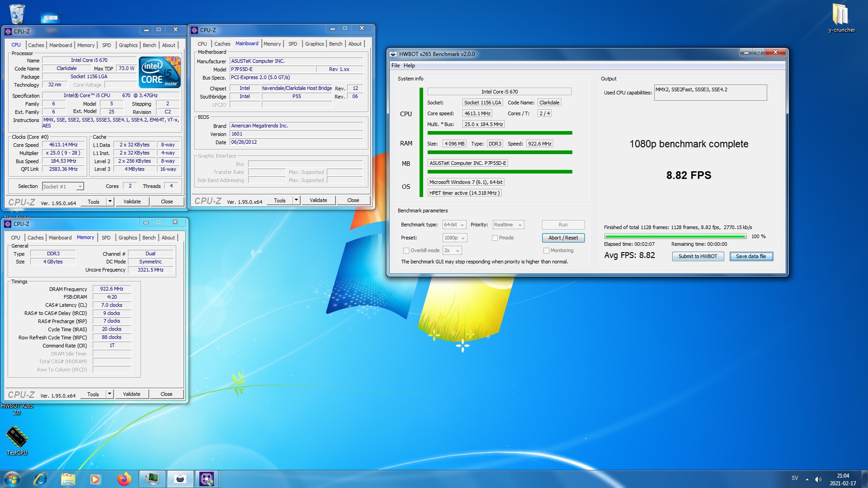
Task: Click the green RAM info bar
Action: click(x=500, y=152)
